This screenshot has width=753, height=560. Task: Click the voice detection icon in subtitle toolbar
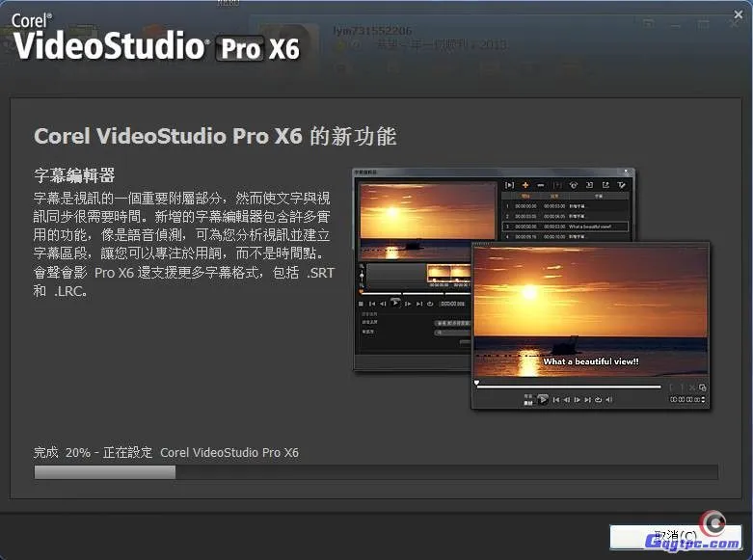[574, 185]
